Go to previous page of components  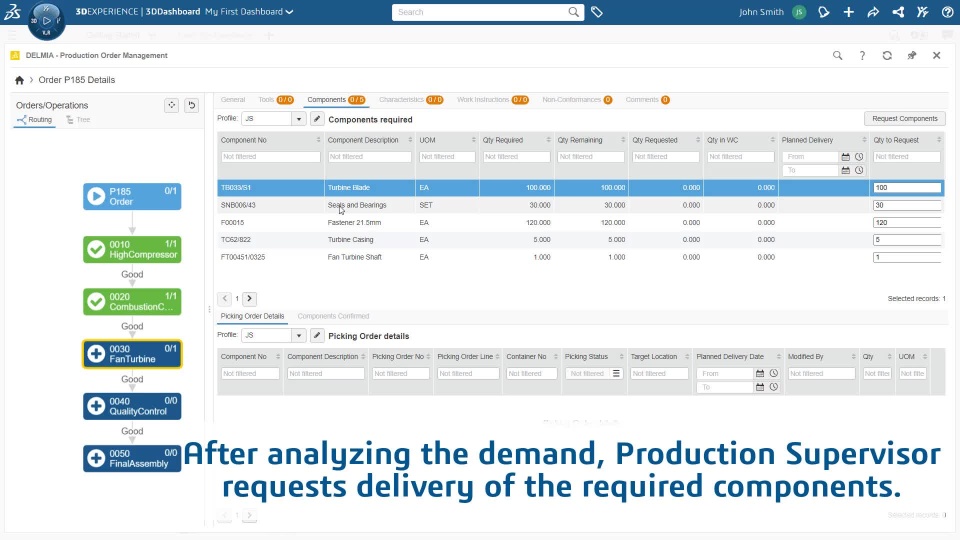coord(225,299)
